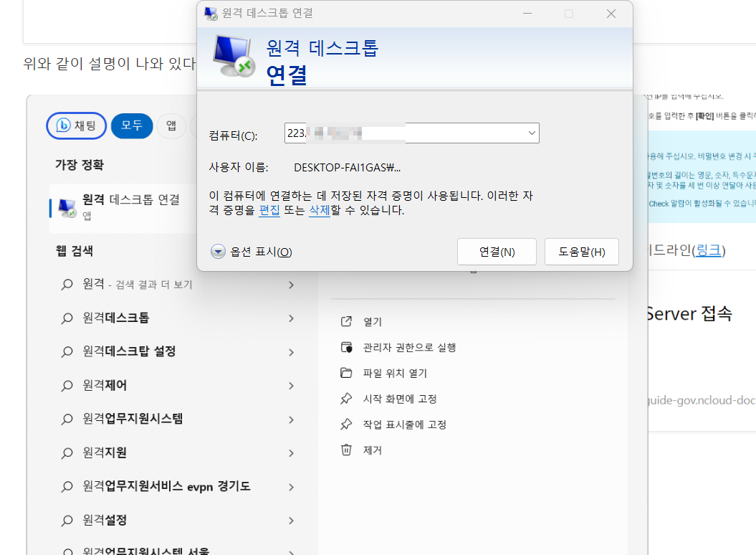The image size is (756, 555).
Task: Click the 원격지원 suggestion text
Action: (x=105, y=452)
